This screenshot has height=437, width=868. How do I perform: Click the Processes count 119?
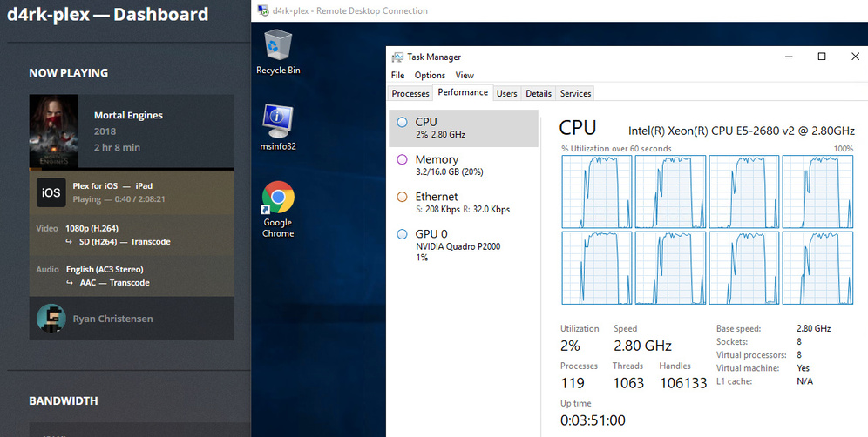click(x=573, y=383)
